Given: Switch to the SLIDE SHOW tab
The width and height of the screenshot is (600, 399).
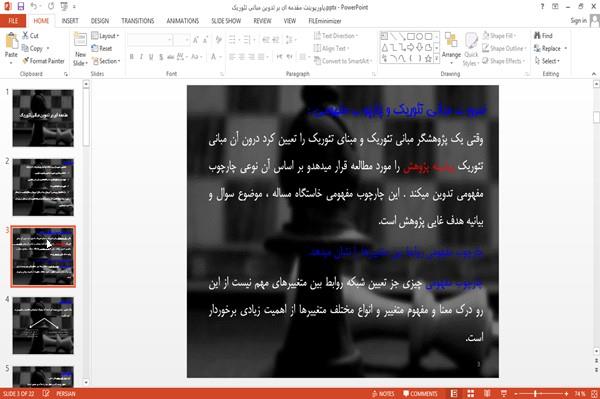Looking at the screenshot, I should (226, 21).
